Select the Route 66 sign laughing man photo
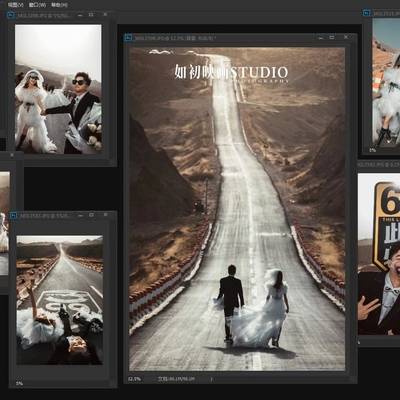Image resolution: width=400 pixels, height=400 pixels. point(379,254)
